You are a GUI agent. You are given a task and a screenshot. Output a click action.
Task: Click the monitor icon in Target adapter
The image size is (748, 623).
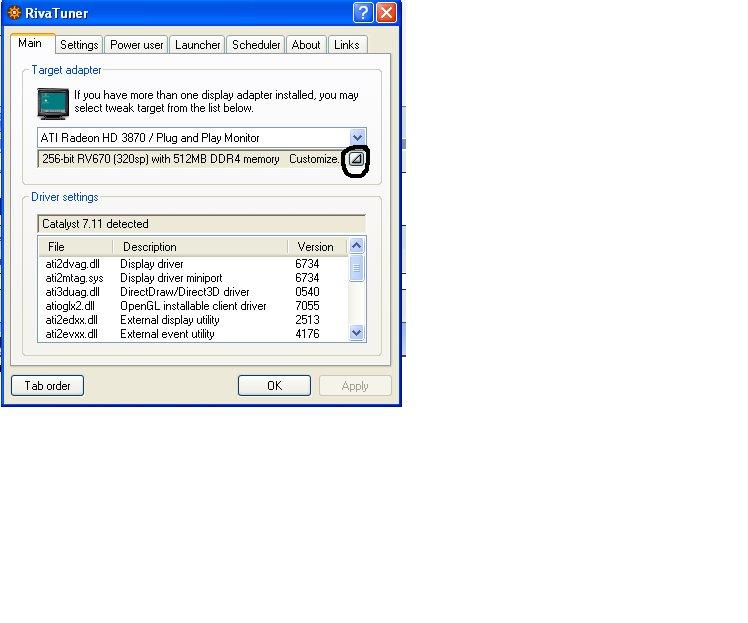[x=53, y=103]
